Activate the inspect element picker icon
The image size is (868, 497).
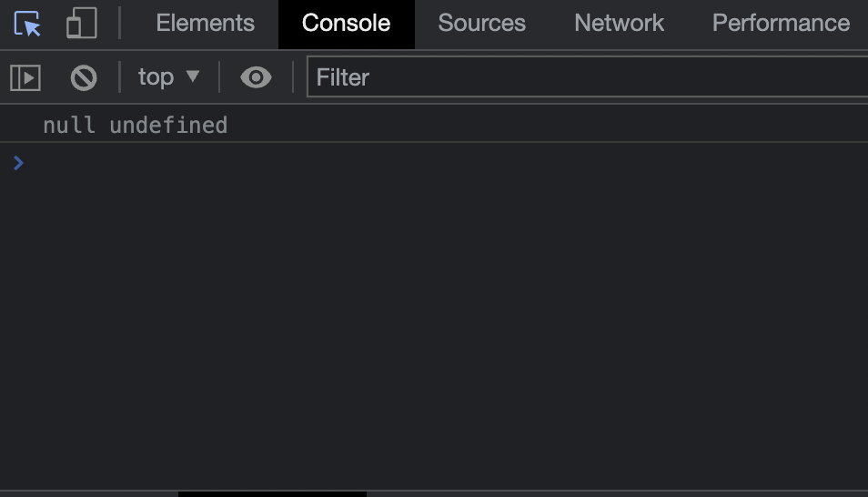[x=27, y=24]
